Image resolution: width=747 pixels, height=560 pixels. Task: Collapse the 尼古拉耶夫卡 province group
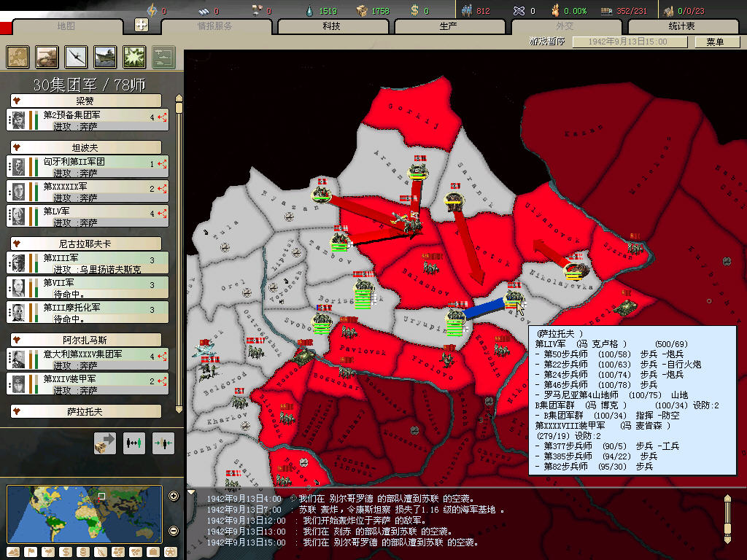[85, 244]
